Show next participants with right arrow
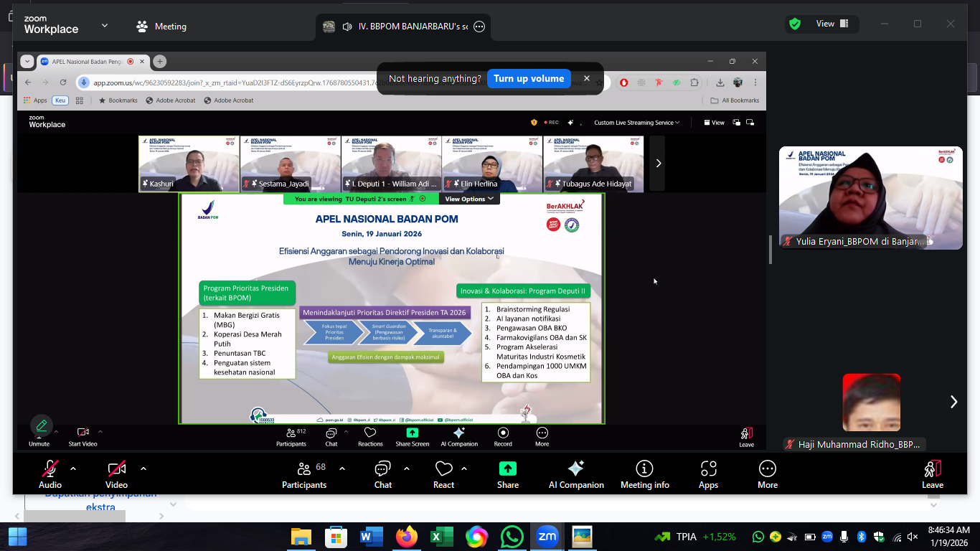 [953, 402]
